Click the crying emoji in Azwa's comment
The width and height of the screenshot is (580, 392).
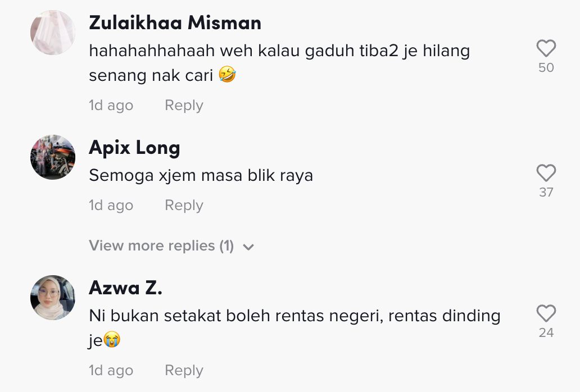pyautogui.click(x=112, y=340)
